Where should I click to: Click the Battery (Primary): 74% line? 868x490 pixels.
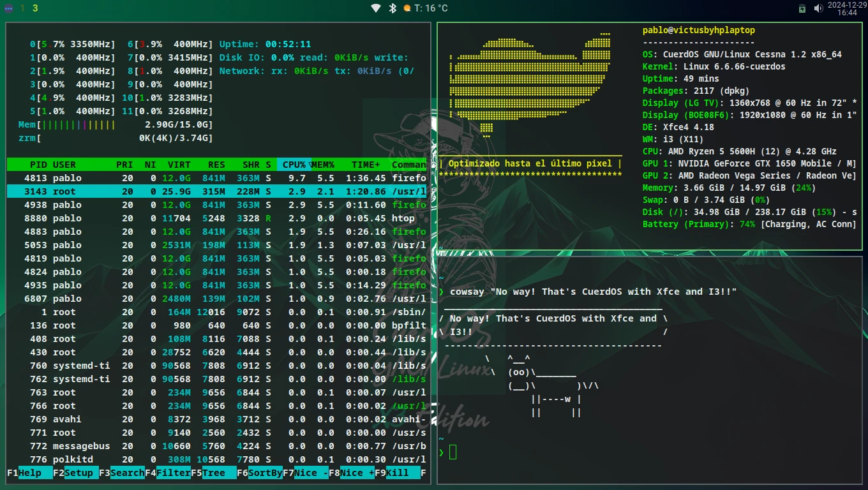(749, 224)
